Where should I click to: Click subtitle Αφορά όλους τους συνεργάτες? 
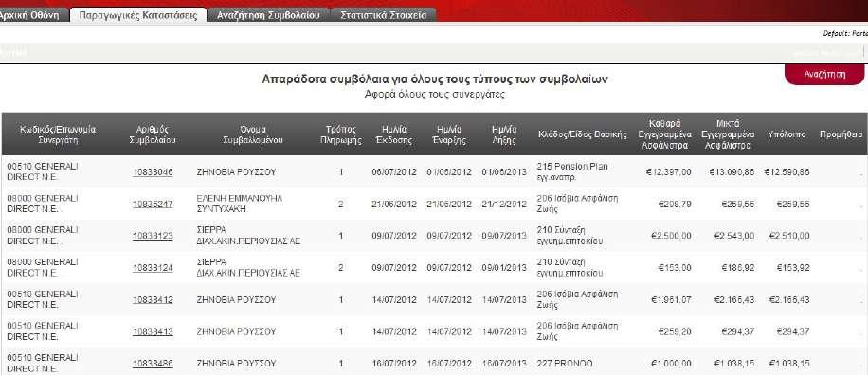(435, 94)
